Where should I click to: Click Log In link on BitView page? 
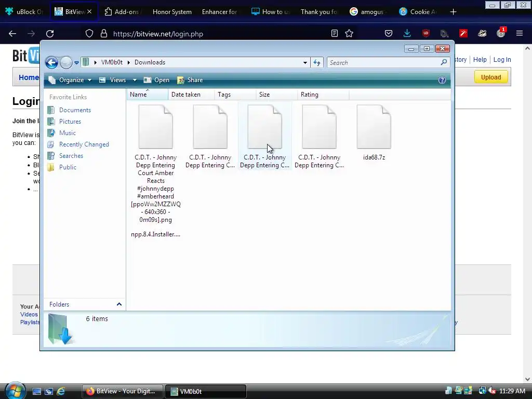click(x=502, y=60)
